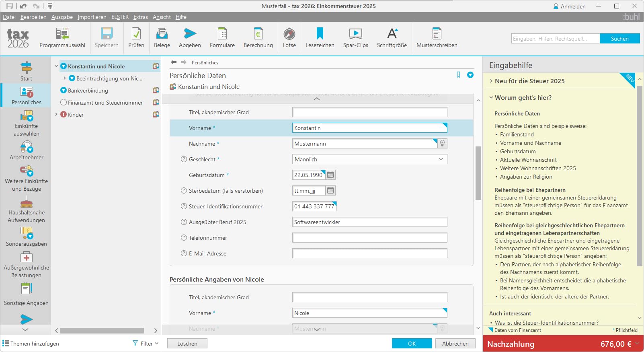Screen dimensions: 644x352
Task: Open calendar picker for Geburtsdatum
Action: (330, 175)
